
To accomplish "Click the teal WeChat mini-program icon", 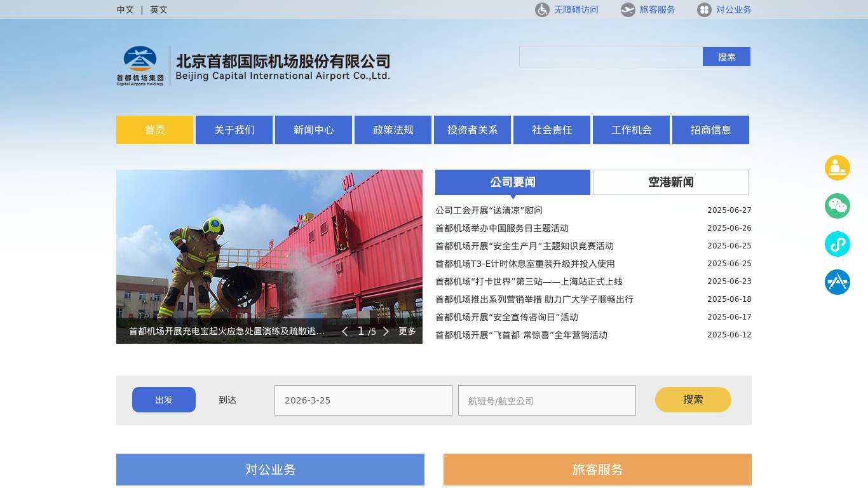I will tap(837, 244).
